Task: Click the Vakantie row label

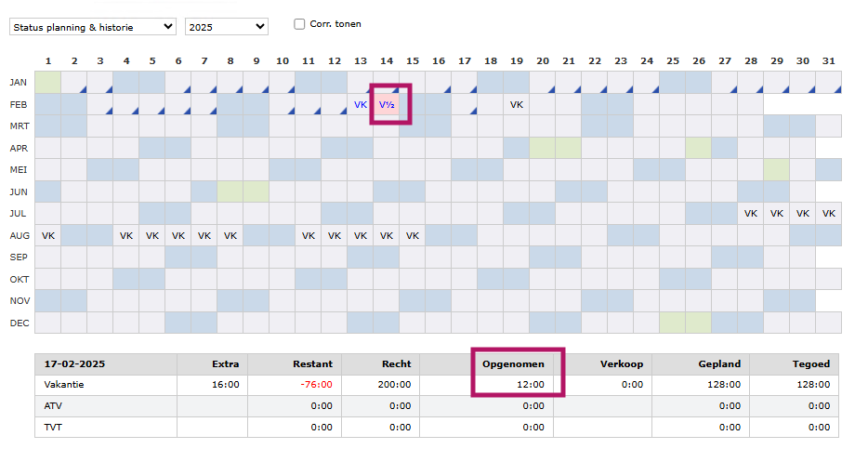Action: pos(63,384)
